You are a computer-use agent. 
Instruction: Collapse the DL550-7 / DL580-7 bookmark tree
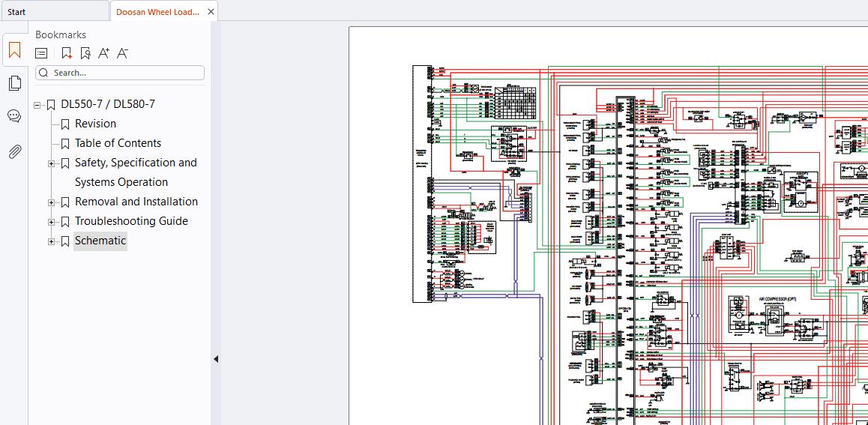click(x=37, y=105)
